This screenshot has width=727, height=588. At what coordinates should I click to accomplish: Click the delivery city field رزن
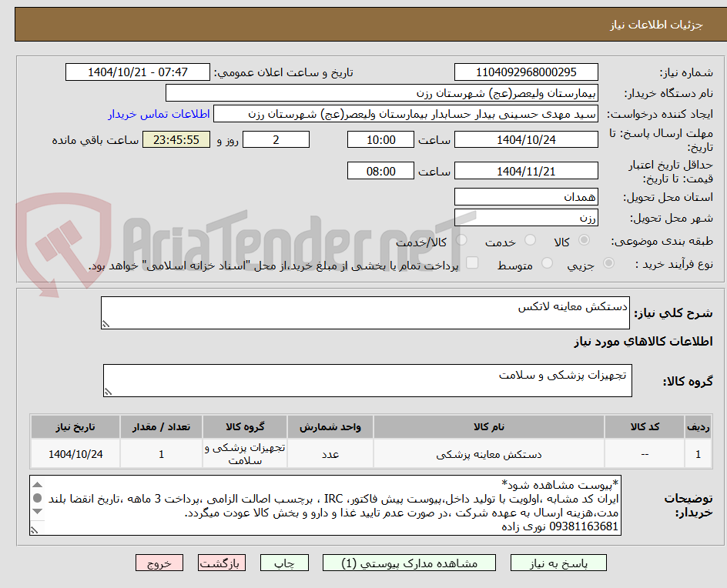tap(526, 218)
